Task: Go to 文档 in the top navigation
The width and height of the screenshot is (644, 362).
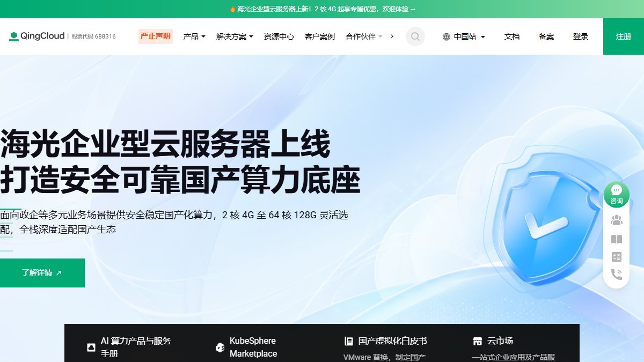Action: 512,36
